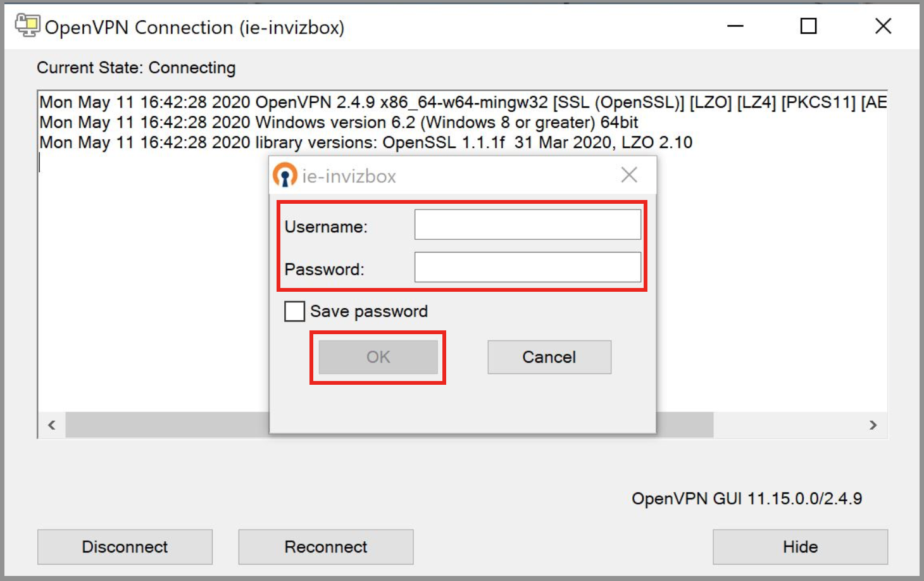Focus the Password input field
This screenshot has height=581, width=924.
pyautogui.click(x=527, y=267)
